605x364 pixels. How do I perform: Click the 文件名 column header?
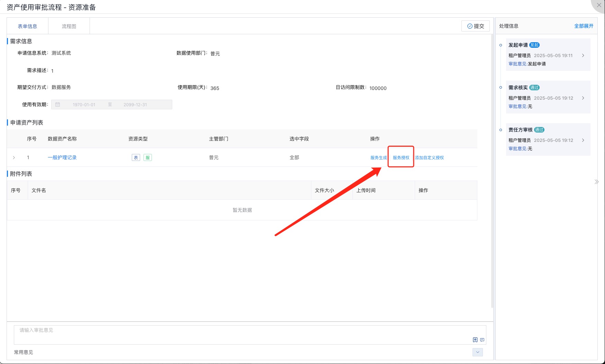(39, 190)
